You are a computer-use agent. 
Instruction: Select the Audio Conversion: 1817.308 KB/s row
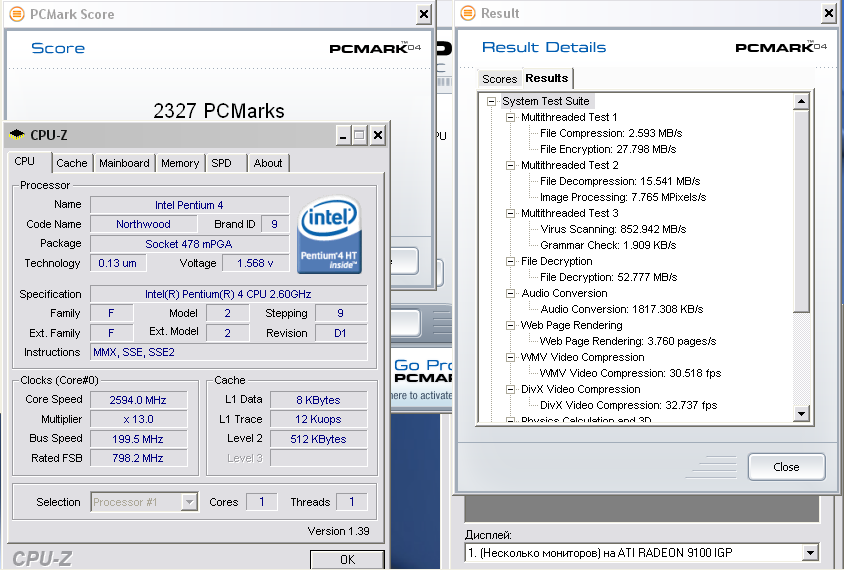[622, 309]
